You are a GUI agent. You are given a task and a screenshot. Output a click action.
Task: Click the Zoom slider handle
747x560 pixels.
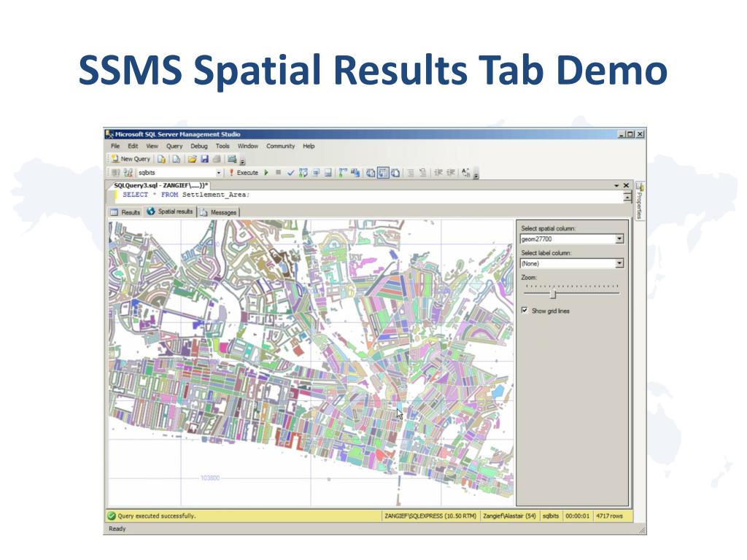[x=553, y=295]
